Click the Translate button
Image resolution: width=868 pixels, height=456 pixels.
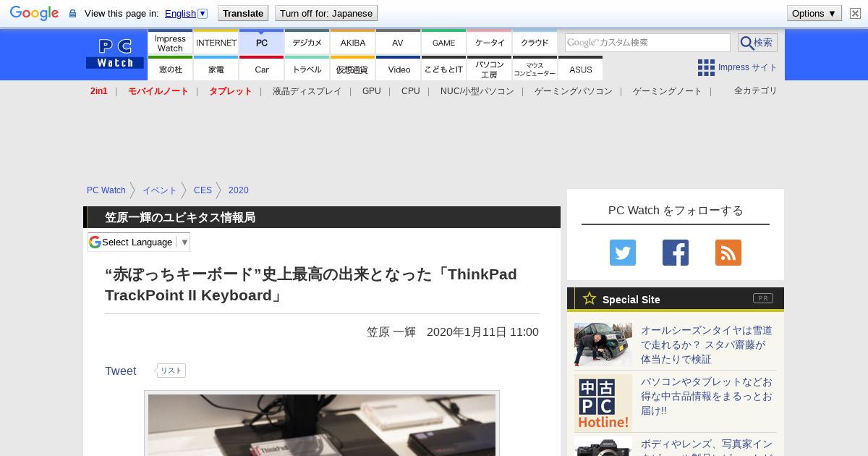click(x=243, y=13)
